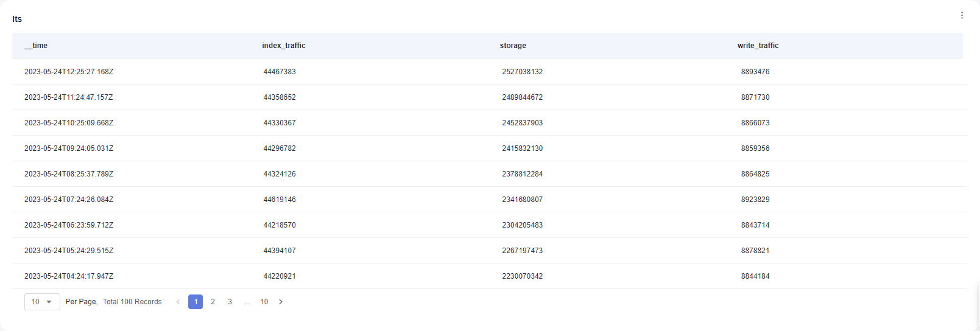Click the pagination ellipsis to skip pages
This screenshot has height=331, width=980.
(x=247, y=302)
